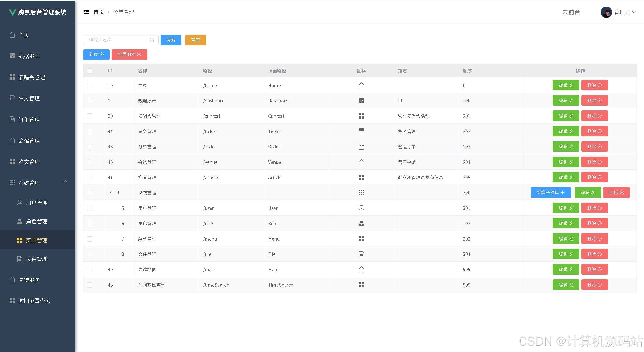Click the green V logo in the sidebar header

12,12
